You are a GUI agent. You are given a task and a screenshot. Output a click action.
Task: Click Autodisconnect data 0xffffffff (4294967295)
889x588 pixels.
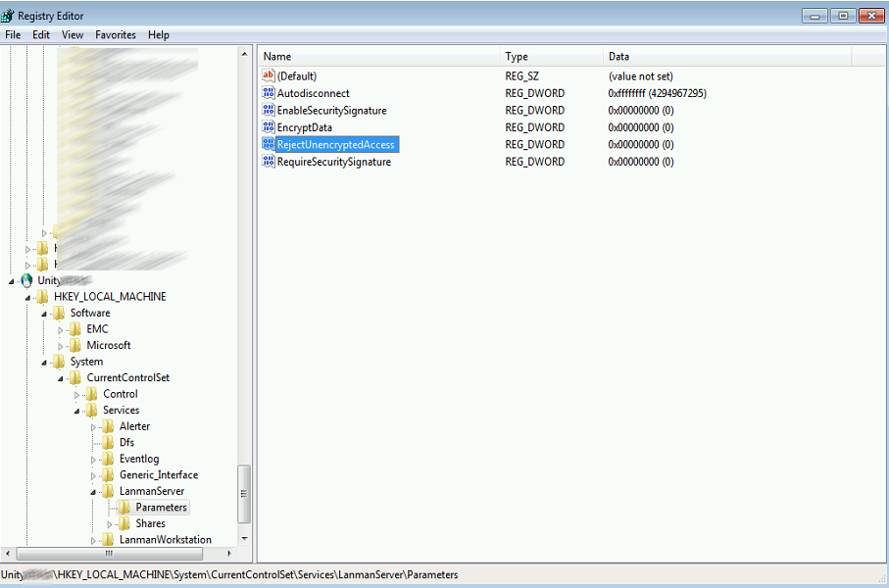coord(657,93)
